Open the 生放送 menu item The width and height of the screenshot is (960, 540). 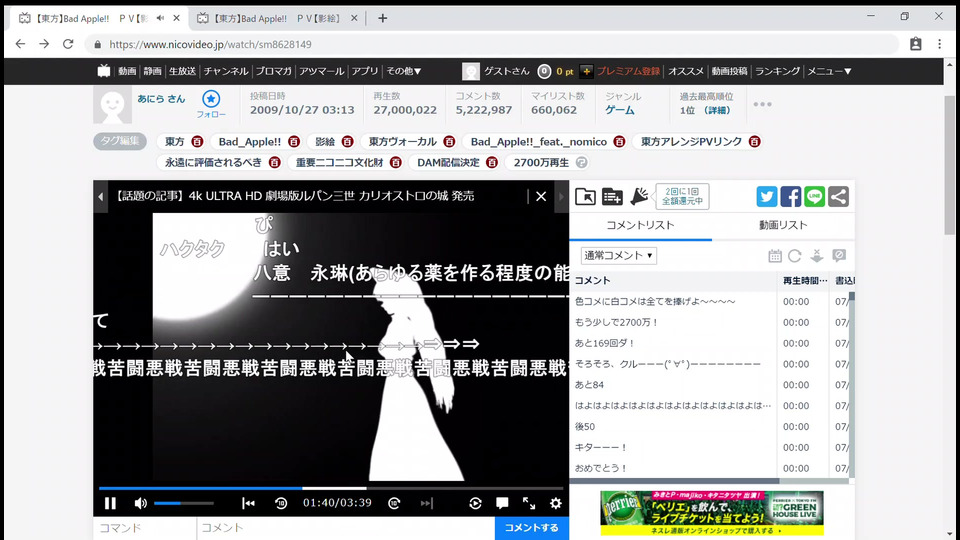182,71
